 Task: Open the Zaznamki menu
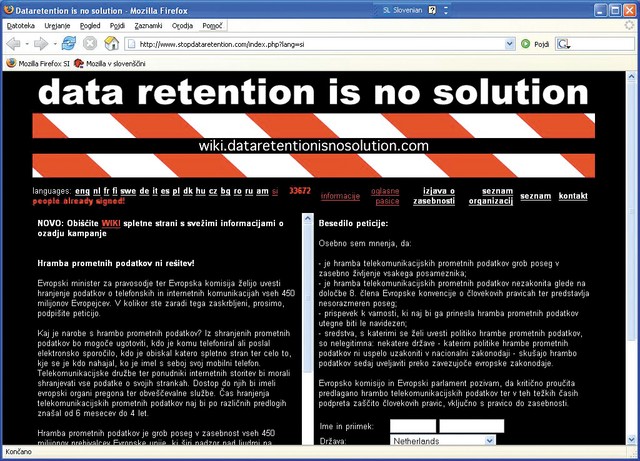click(x=148, y=26)
